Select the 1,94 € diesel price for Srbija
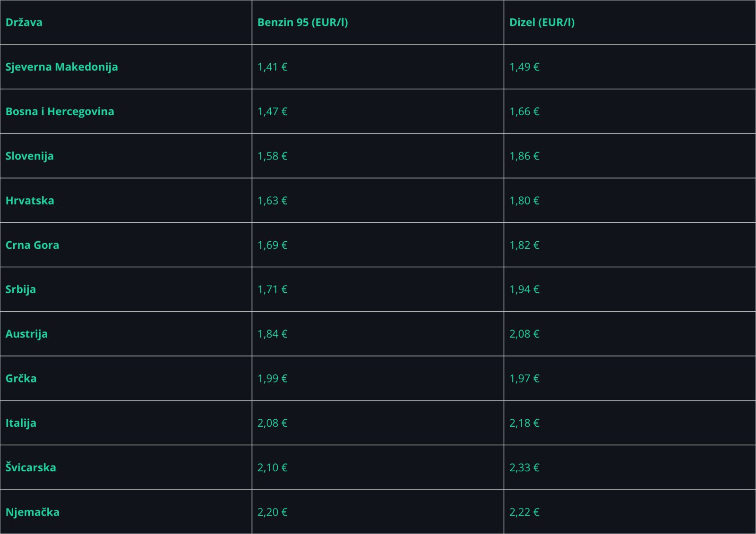 [x=524, y=289]
